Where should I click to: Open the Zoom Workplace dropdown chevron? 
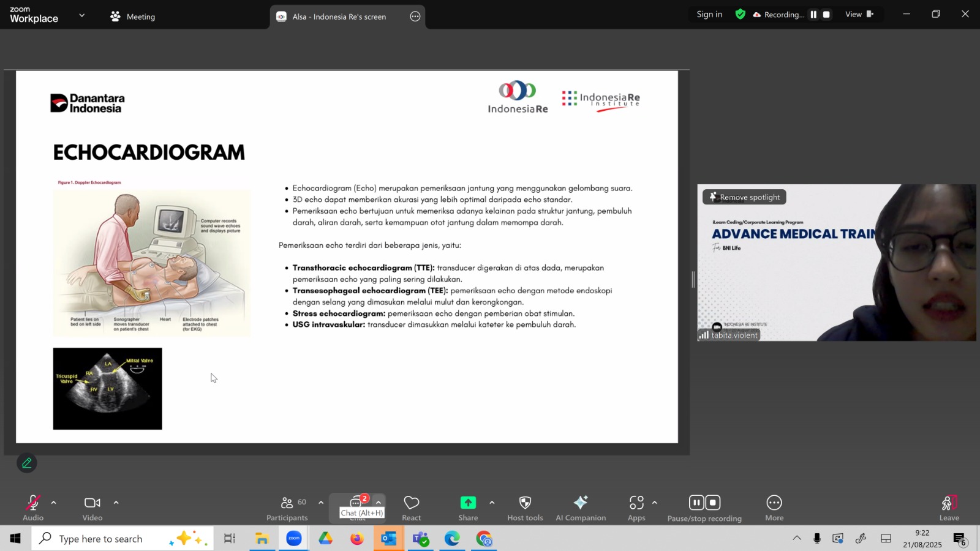(x=82, y=16)
